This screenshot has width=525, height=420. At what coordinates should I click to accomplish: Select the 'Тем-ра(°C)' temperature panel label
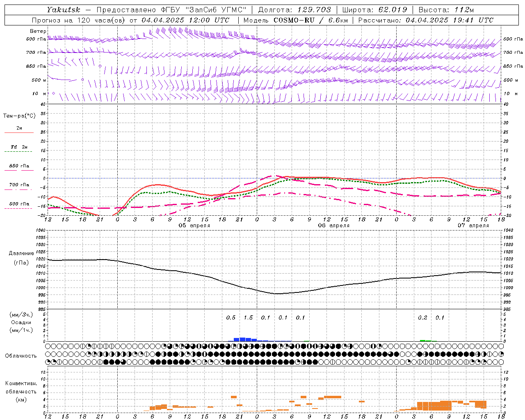19,116
